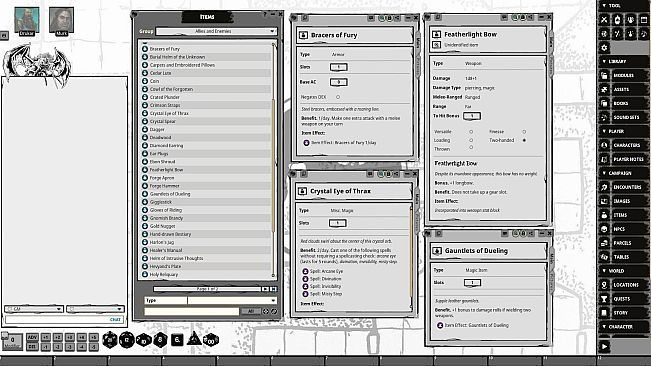Open the Parcels sidebar icon
This screenshot has width=651, height=366.
coord(604,243)
